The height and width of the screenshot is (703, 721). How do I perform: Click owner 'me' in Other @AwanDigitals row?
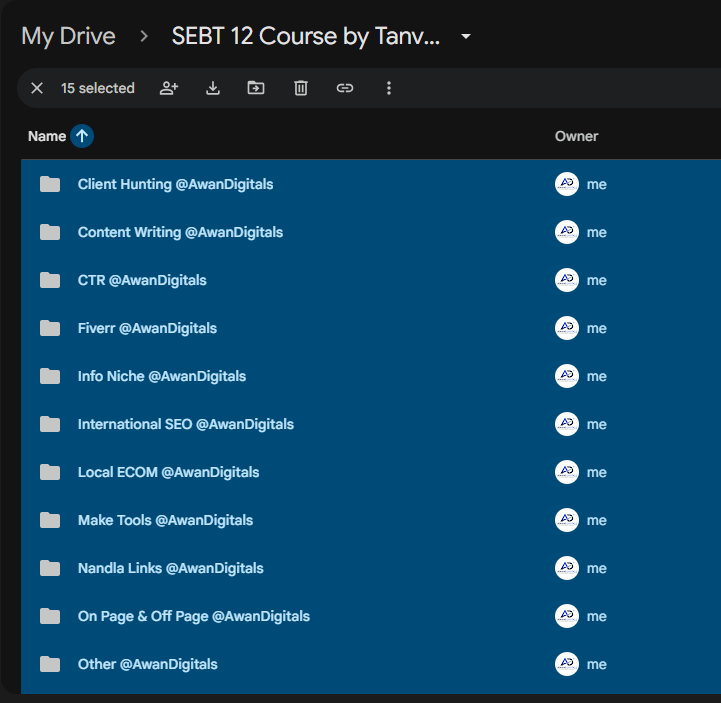click(596, 665)
